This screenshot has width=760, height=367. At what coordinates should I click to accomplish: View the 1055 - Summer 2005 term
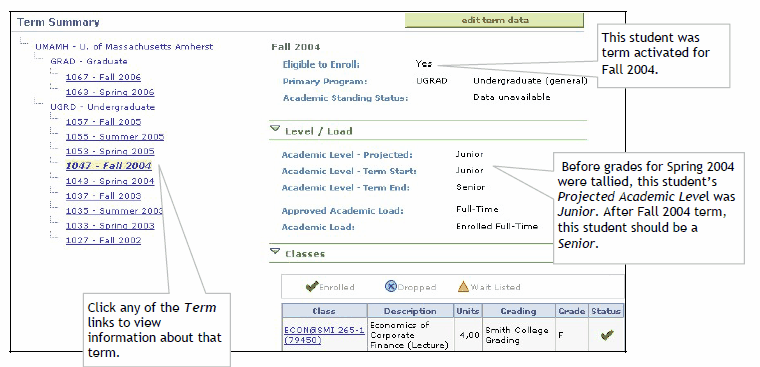point(115,137)
